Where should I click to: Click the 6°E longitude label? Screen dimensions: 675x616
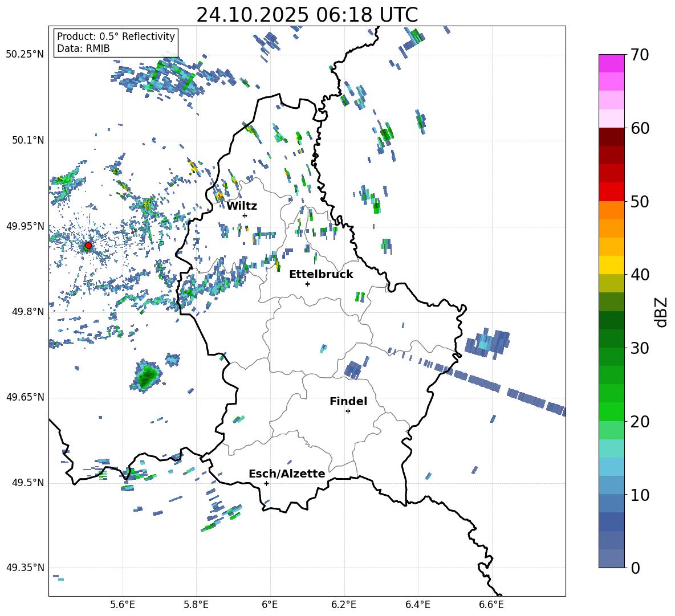point(270,605)
